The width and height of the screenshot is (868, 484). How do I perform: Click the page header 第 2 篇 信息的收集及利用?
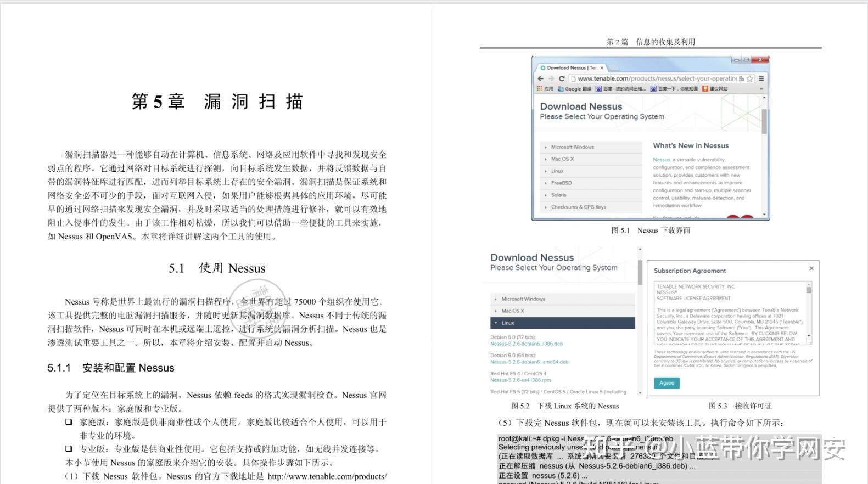click(651, 42)
